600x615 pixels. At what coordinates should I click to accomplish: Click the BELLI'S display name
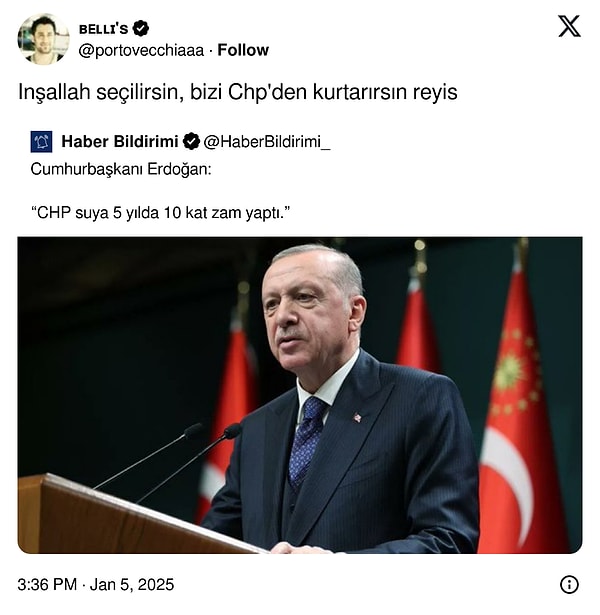point(104,29)
